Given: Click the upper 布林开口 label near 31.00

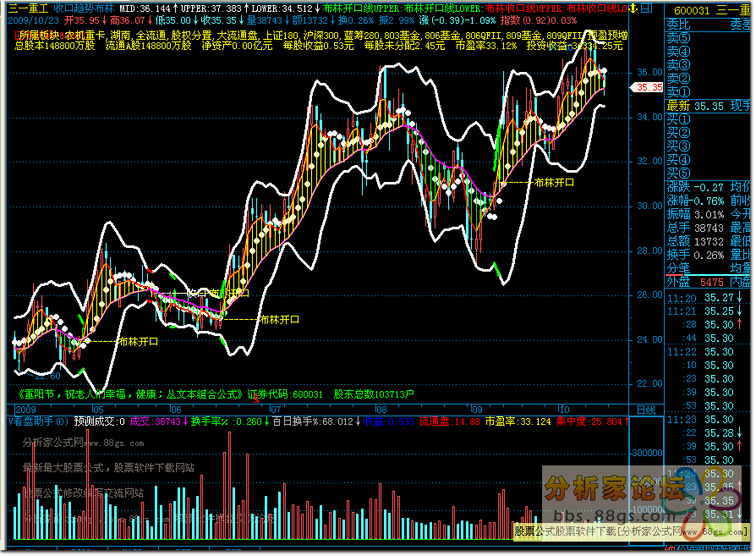Looking at the screenshot, I should pos(554,181).
